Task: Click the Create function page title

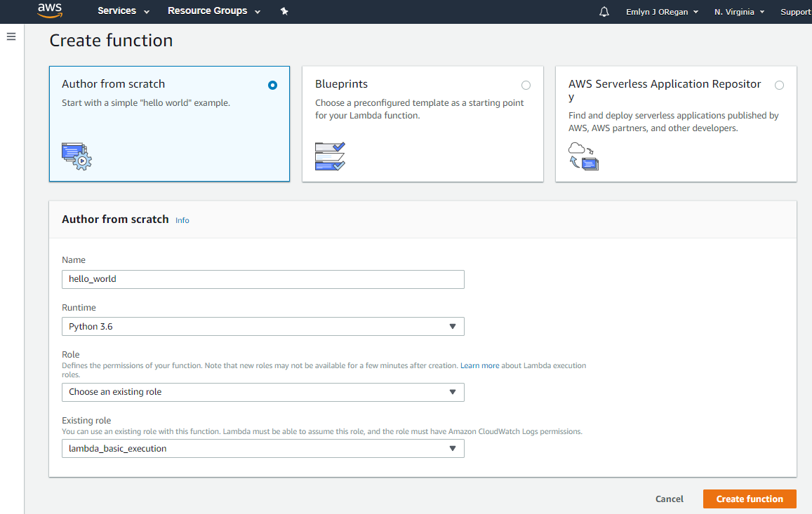Action: pyautogui.click(x=111, y=41)
